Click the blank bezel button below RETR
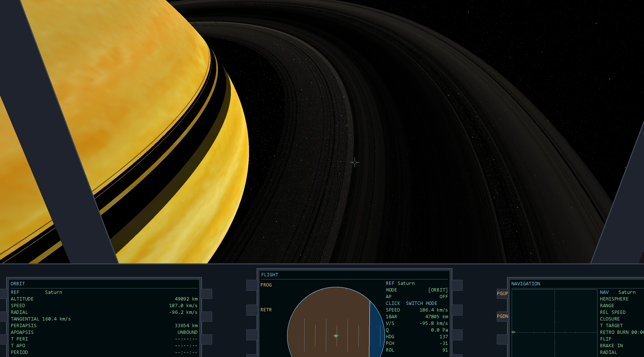 point(252,335)
